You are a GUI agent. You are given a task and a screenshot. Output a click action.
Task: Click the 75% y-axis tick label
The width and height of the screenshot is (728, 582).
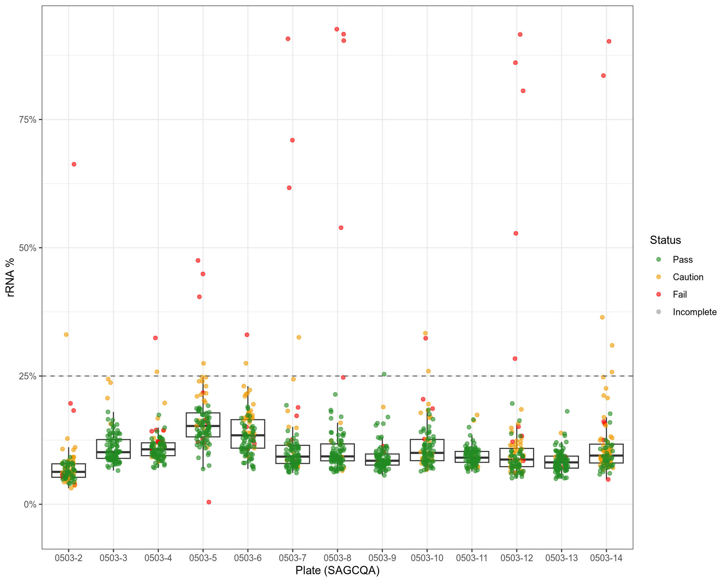click(28, 120)
